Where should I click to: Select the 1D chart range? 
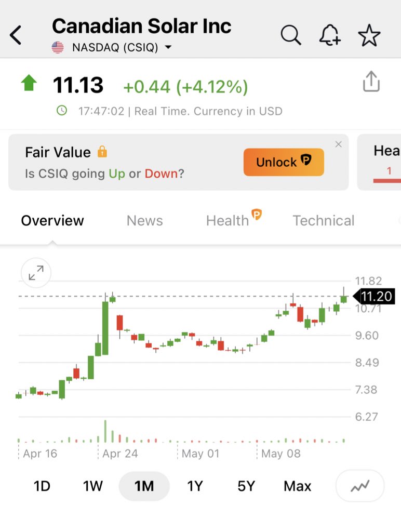click(x=42, y=486)
